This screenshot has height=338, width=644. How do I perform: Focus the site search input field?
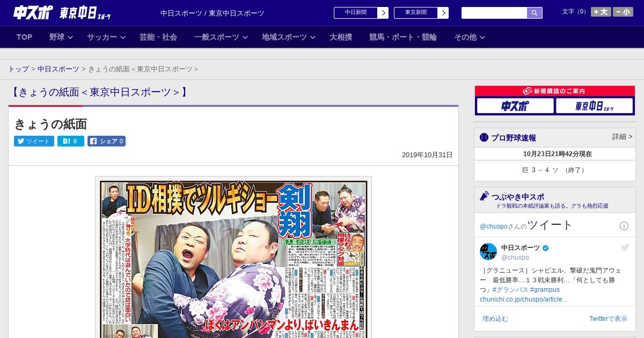(494, 13)
